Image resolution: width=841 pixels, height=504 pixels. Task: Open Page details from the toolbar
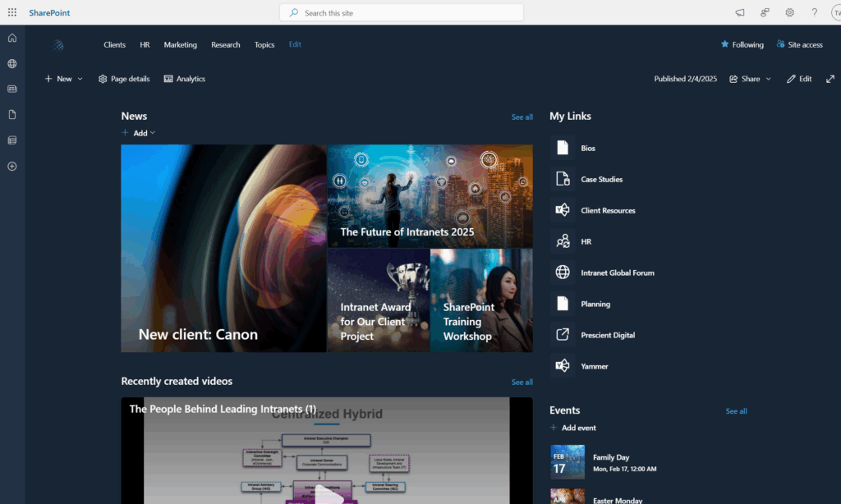click(124, 79)
